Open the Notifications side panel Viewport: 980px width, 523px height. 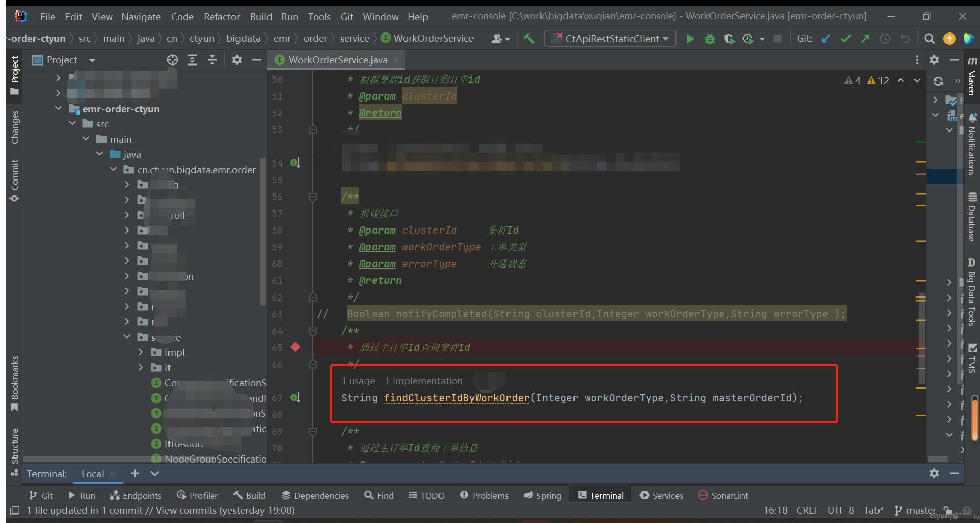tap(972, 144)
